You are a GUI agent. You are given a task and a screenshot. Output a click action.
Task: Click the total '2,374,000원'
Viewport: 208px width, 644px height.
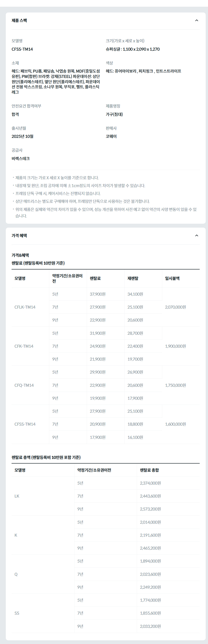(x=150, y=483)
